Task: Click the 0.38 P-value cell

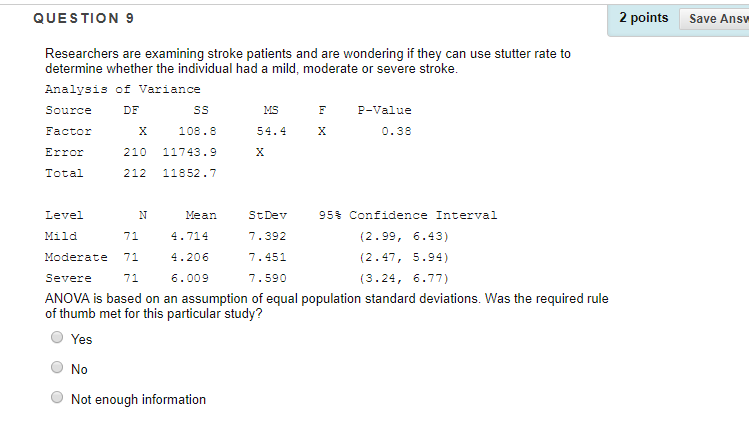Action: [x=397, y=131]
